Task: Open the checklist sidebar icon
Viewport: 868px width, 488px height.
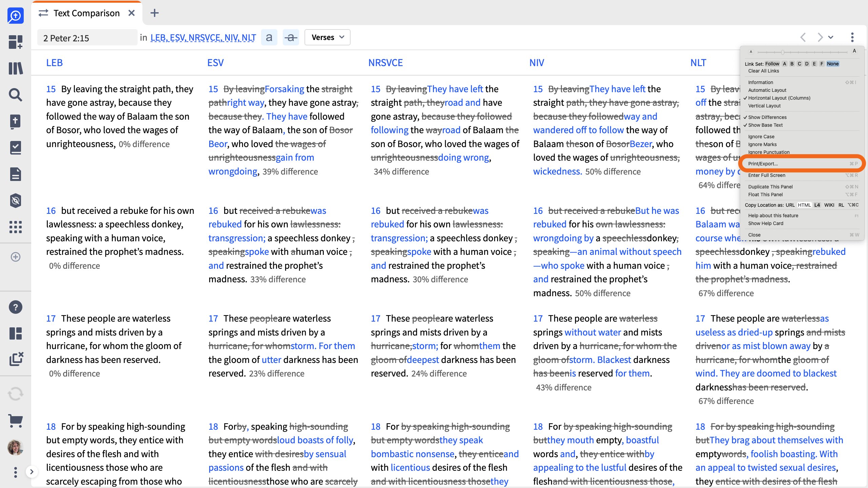Action: click(x=16, y=148)
